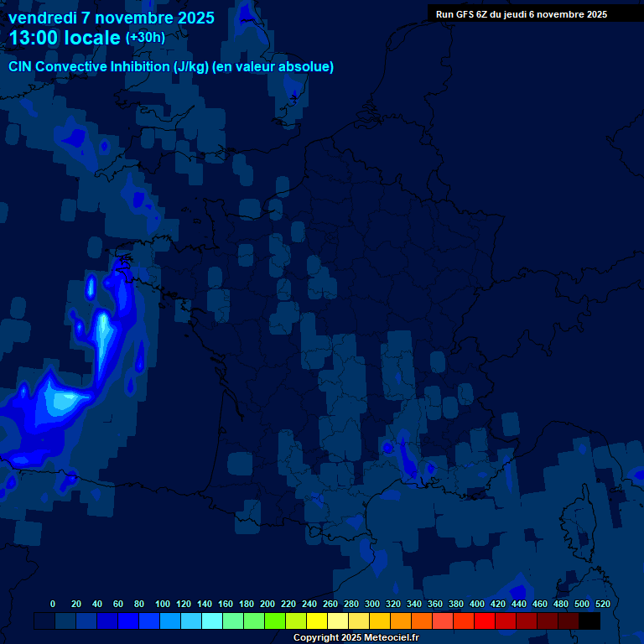
Task: Click the 13:00 locale time label
Action: click(65, 38)
